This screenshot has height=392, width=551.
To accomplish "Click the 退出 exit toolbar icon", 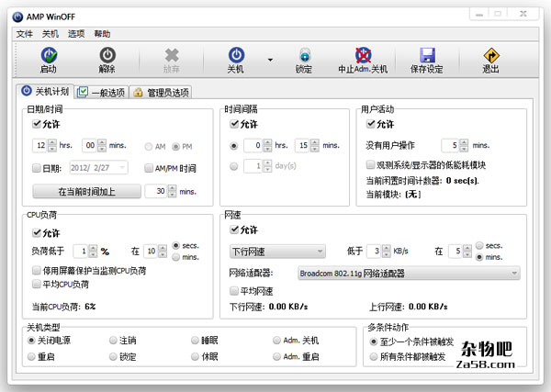I will click(491, 55).
